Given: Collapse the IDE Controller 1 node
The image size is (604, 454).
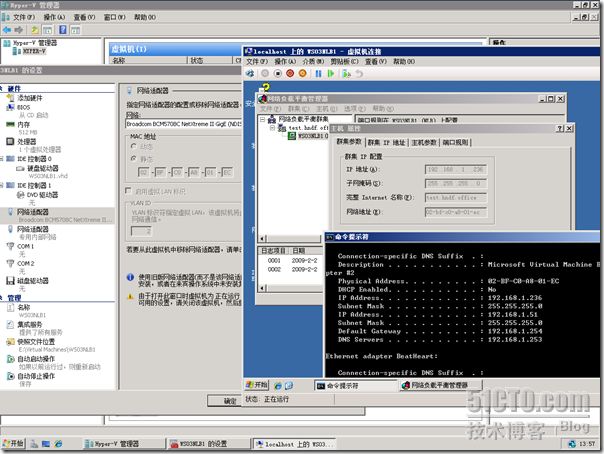Looking at the screenshot, I should tap(2, 186).
